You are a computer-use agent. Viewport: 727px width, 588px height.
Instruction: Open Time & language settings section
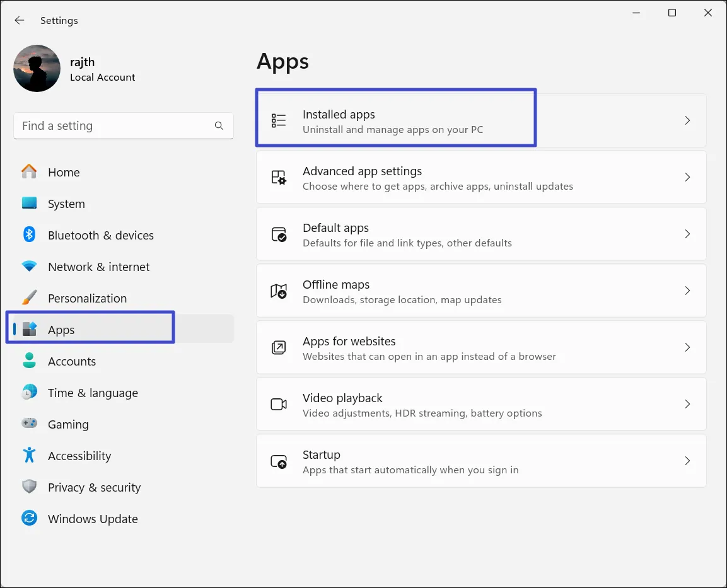click(x=93, y=393)
